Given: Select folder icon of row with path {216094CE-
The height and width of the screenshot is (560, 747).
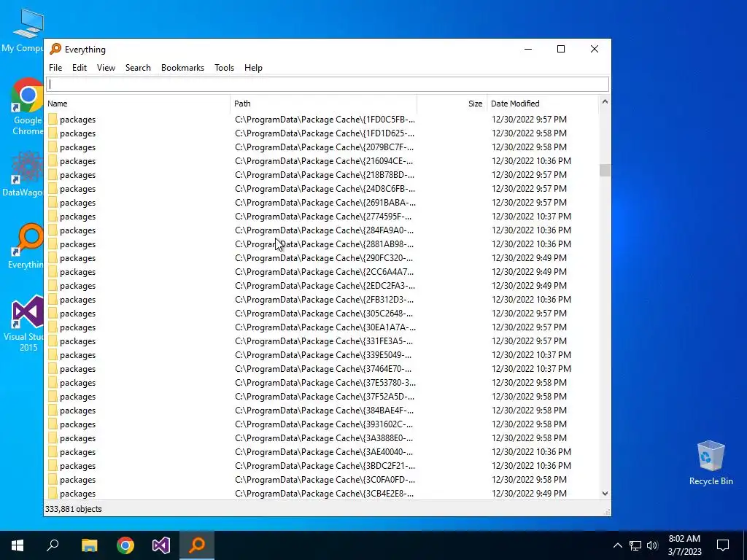Looking at the screenshot, I should coord(53,160).
